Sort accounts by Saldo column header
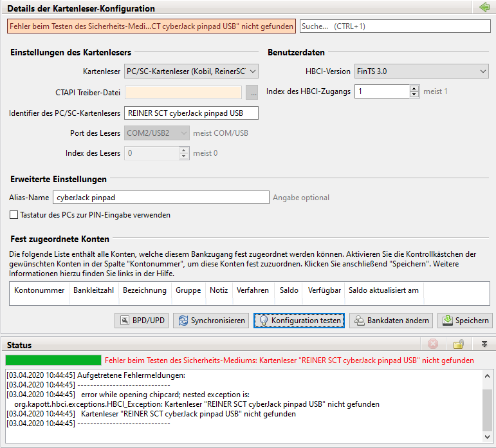 tap(289, 290)
